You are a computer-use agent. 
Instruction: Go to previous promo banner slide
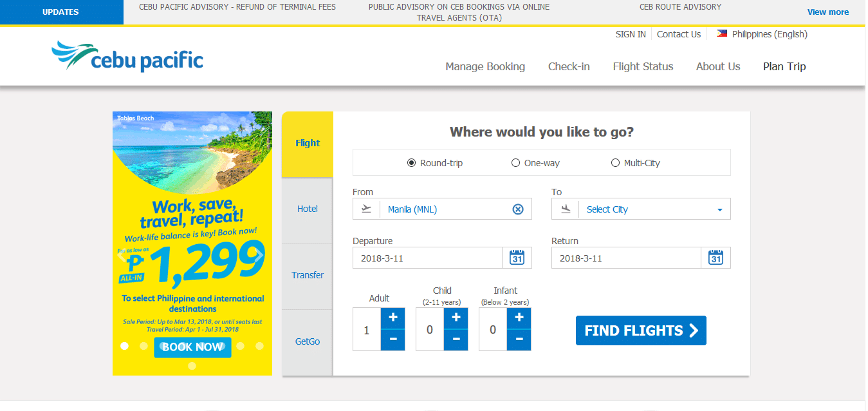[122, 255]
